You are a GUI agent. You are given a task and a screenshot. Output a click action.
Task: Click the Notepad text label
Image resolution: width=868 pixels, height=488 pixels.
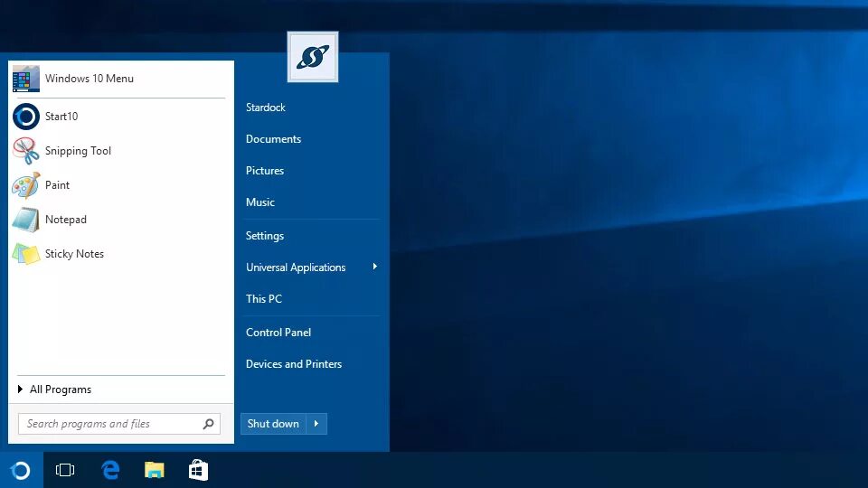coord(66,220)
